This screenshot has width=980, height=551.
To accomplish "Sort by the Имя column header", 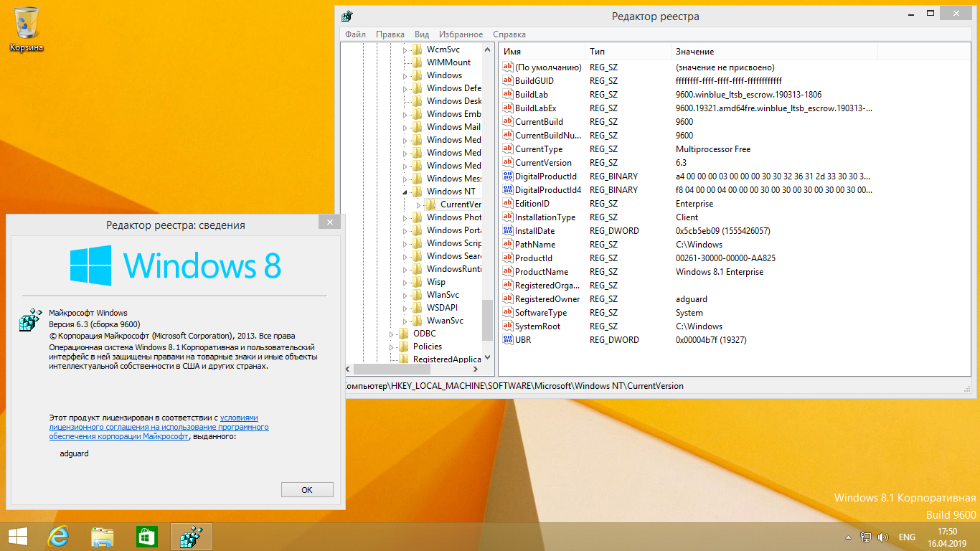I will coord(542,52).
